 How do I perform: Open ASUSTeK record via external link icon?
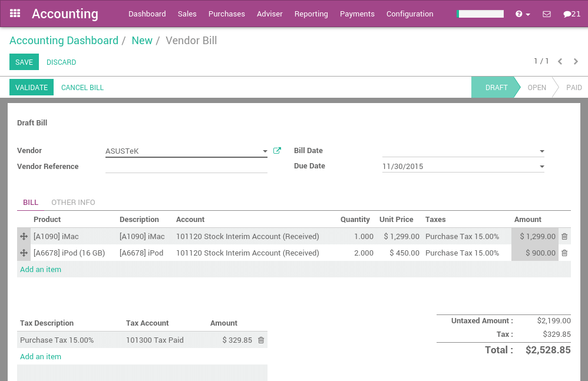277,151
